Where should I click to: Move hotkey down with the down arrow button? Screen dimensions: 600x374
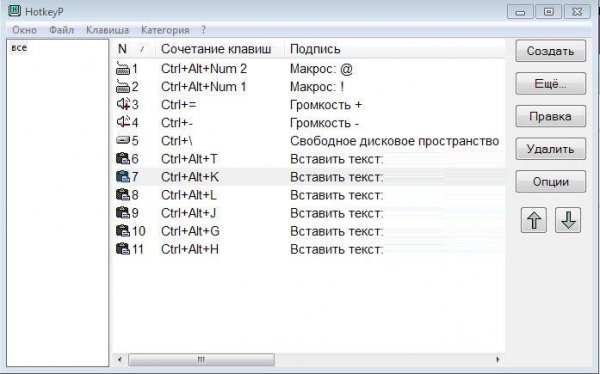tap(568, 220)
